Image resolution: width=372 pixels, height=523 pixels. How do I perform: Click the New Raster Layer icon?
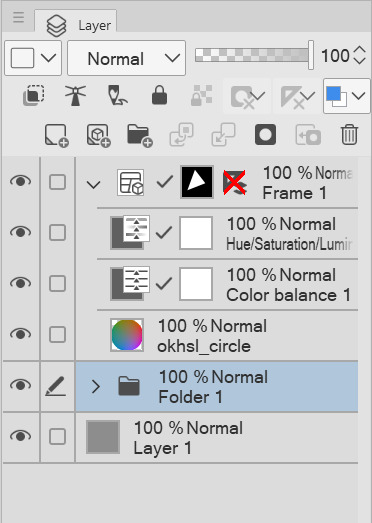point(56,135)
